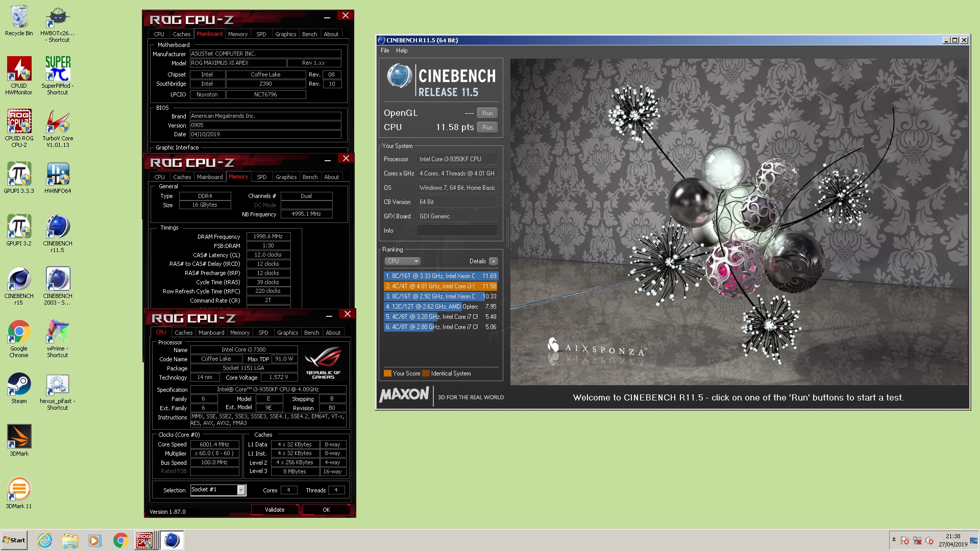Switch to ROG CPU-Z taskbar button
Image resolution: width=980 pixels, height=551 pixels.
[146, 540]
